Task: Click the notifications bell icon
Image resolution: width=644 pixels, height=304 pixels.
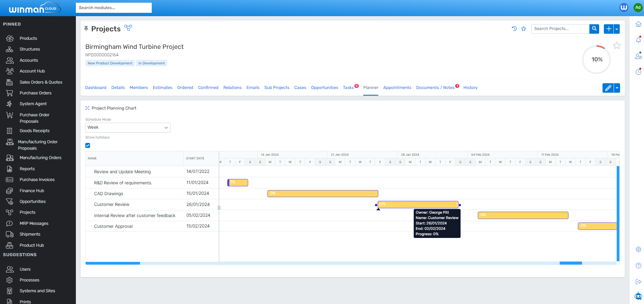Action: (x=638, y=40)
